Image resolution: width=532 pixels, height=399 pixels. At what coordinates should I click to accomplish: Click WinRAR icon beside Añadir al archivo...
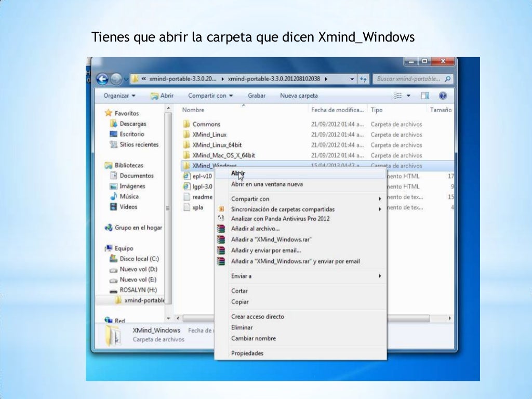tap(221, 229)
